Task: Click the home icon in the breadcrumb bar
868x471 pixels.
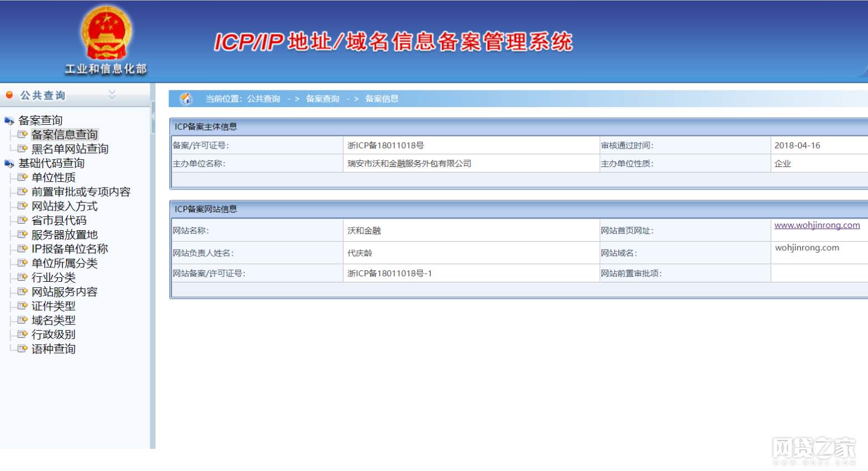Action: 186,99
